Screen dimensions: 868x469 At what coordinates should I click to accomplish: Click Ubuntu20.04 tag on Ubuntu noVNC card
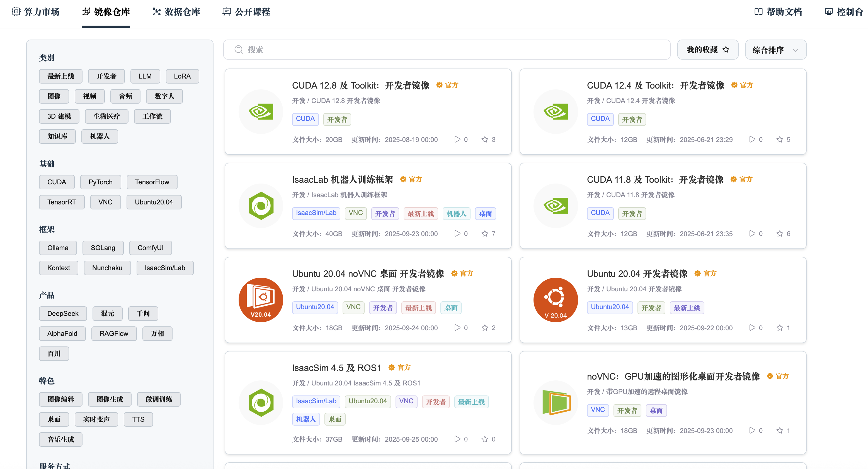tap(315, 307)
